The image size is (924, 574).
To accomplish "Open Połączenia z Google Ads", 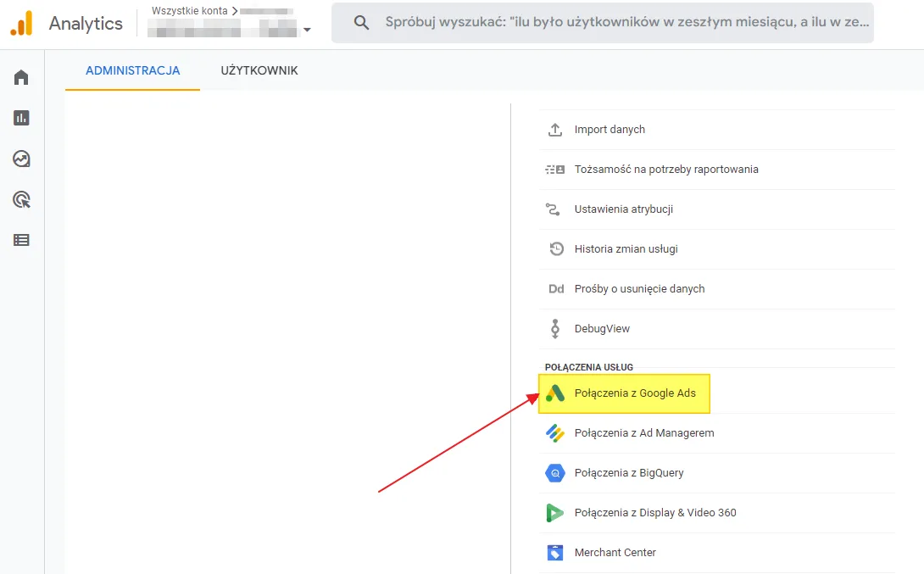I will 625,393.
